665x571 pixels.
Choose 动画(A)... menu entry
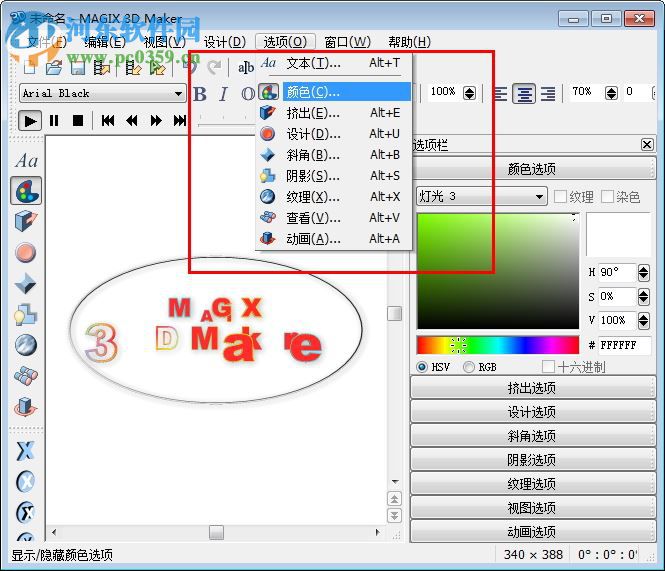[x=334, y=239]
